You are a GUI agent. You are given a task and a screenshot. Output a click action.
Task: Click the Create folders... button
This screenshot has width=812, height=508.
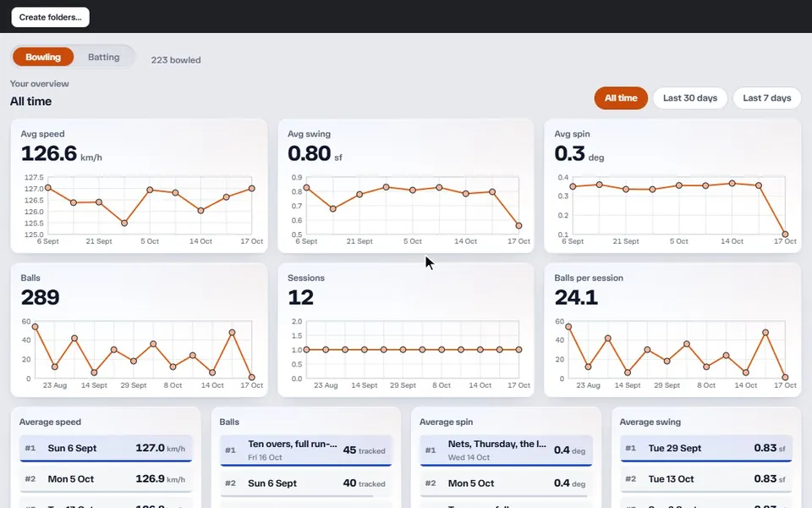(x=50, y=17)
